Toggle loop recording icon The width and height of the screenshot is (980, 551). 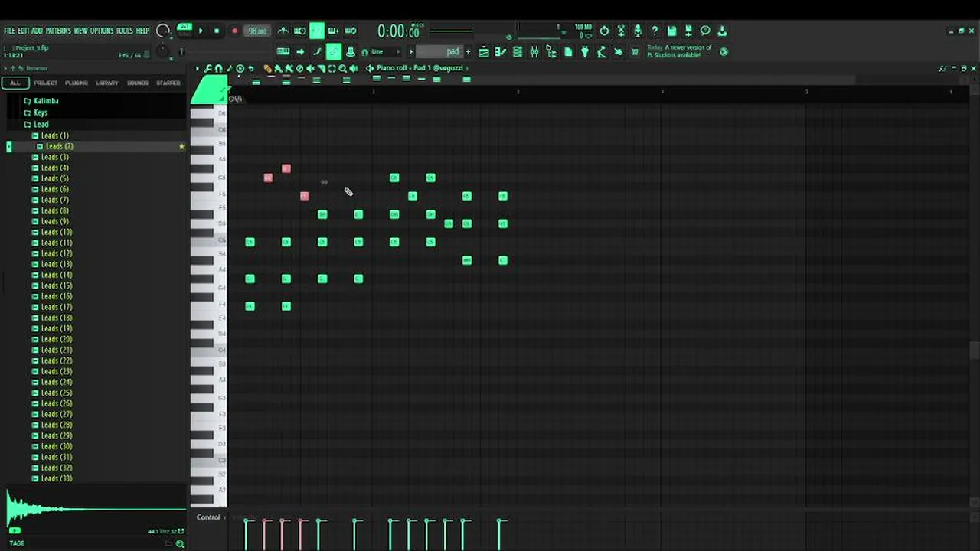(x=351, y=31)
